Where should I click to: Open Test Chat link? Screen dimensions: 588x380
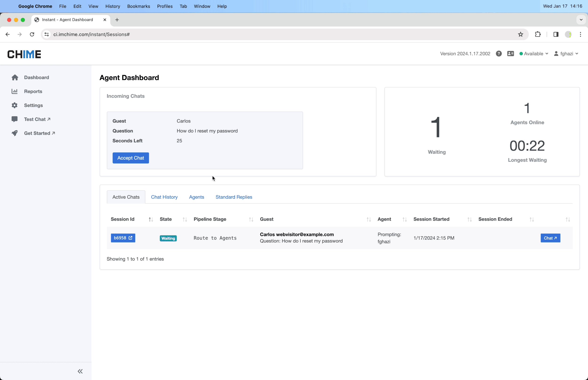[37, 119]
